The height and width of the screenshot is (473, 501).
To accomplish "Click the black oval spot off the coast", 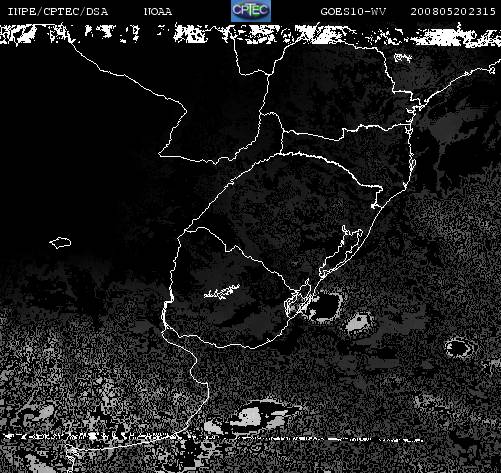I will (325, 307).
